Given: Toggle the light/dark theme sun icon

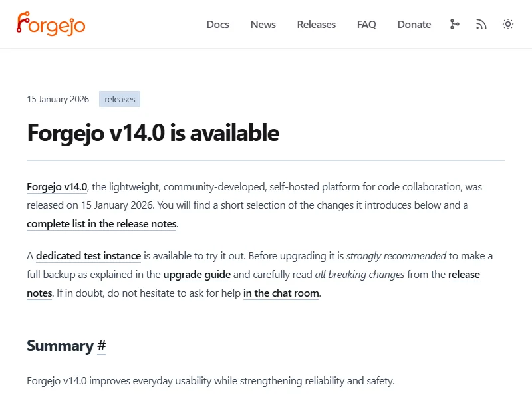Looking at the screenshot, I should coord(508,24).
